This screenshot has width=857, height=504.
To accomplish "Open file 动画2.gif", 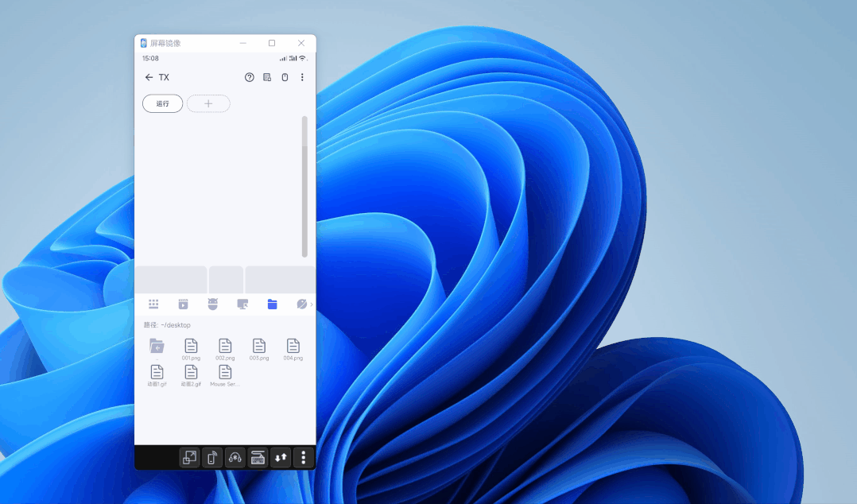I will tap(192, 375).
